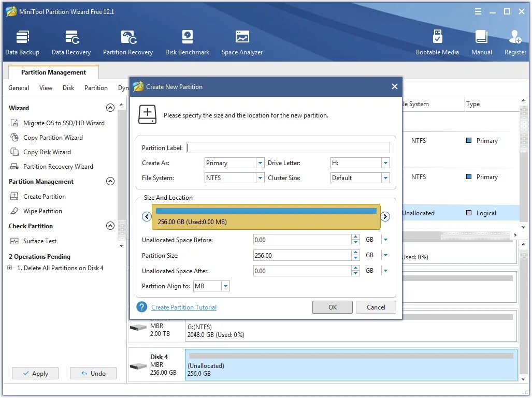Viewport: 532px width, 398px height.
Task: Select the Unallocated Logical table row
Action: pos(461,213)
